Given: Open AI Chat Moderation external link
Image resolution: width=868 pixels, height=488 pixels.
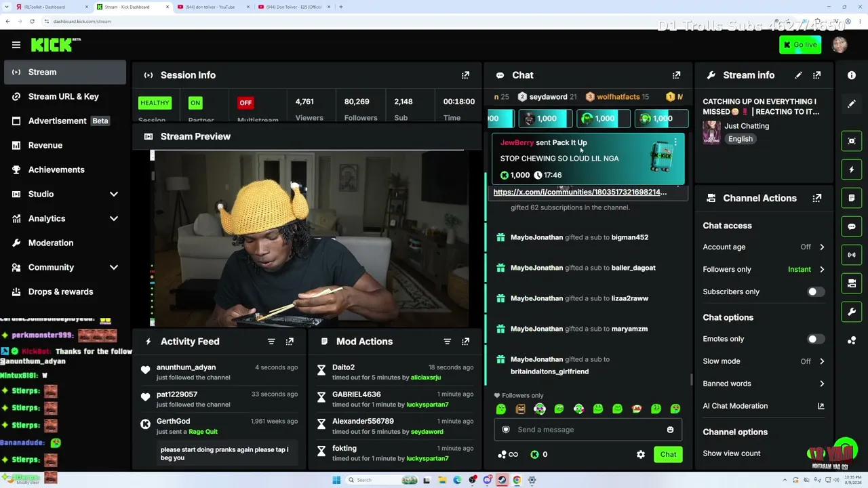Looking at the screenshot, I should (x=821, y=406).
